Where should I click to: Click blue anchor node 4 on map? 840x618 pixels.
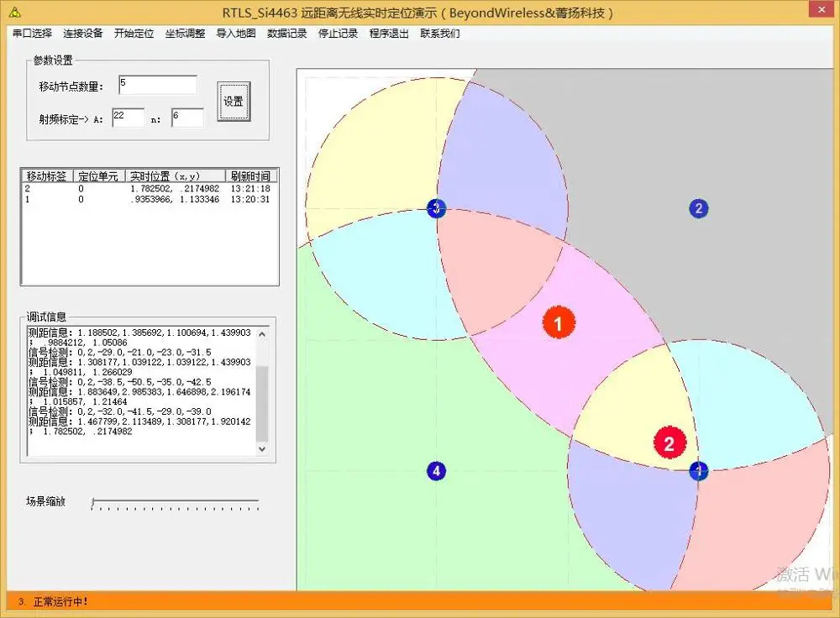tap(436, 471)
